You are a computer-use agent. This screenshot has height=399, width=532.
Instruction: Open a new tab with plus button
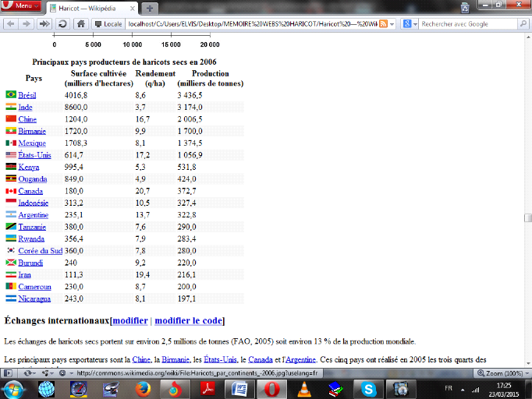click(x=150, y=9)
